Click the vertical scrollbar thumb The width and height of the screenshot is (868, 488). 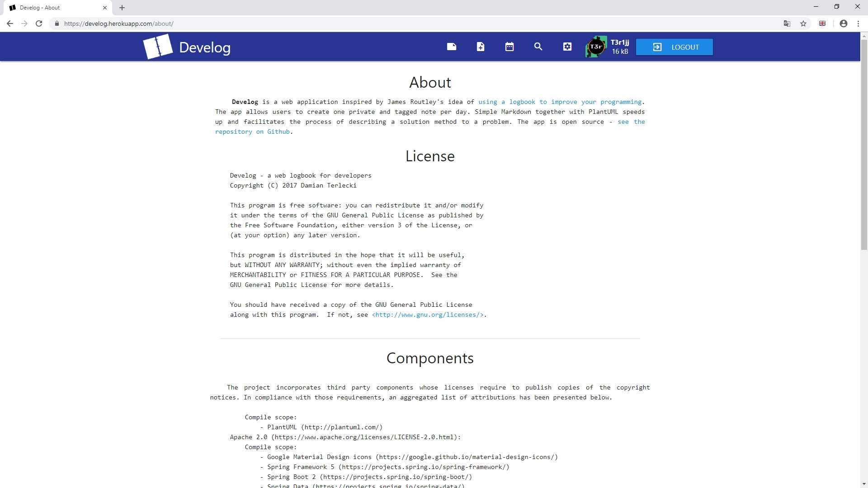pyautogui.click(x=864, y=145)
